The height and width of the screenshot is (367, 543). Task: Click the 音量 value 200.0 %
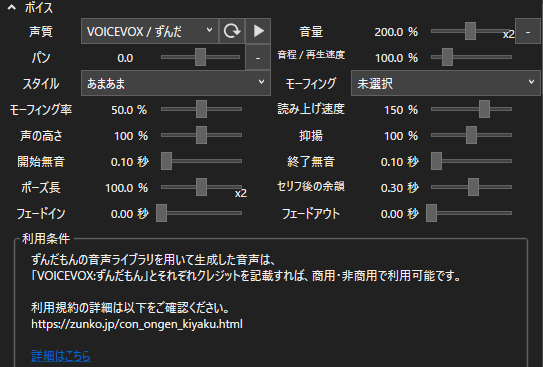(x=396, y=32)
